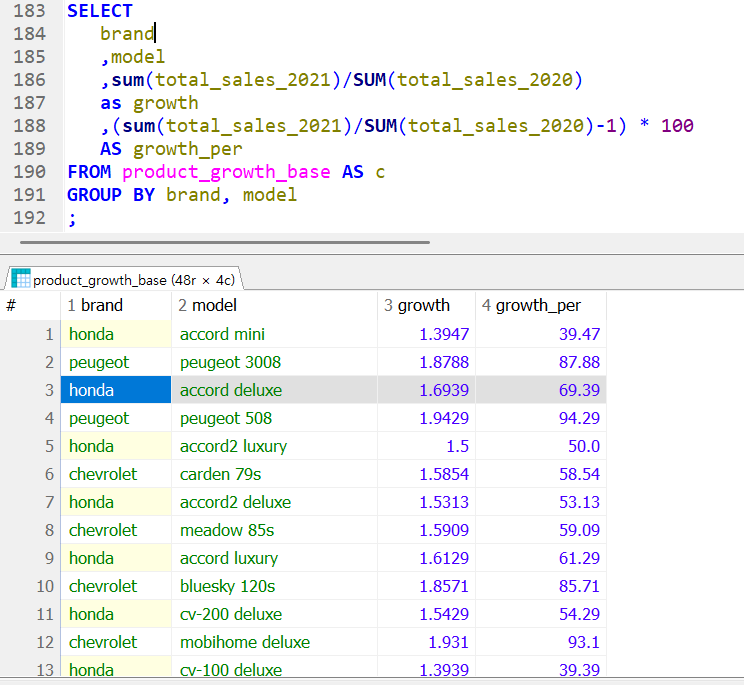The image size is (744, 685).
Task: Select growth_per value 69.39
Action: click(x=541, y=390)
